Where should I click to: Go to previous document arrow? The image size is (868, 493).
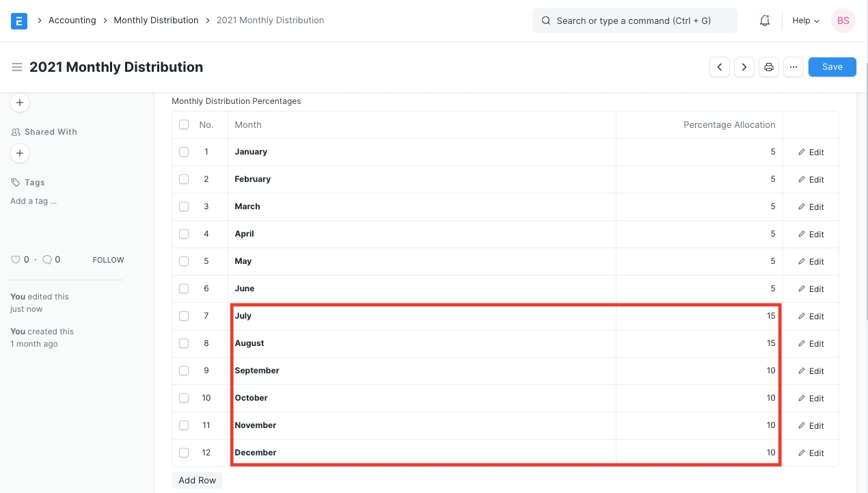click(720, 67)
